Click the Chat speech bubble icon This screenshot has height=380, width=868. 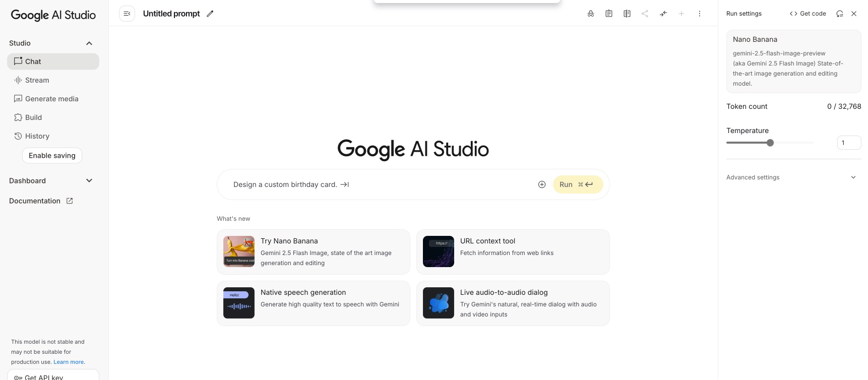(x=18, y=61)
